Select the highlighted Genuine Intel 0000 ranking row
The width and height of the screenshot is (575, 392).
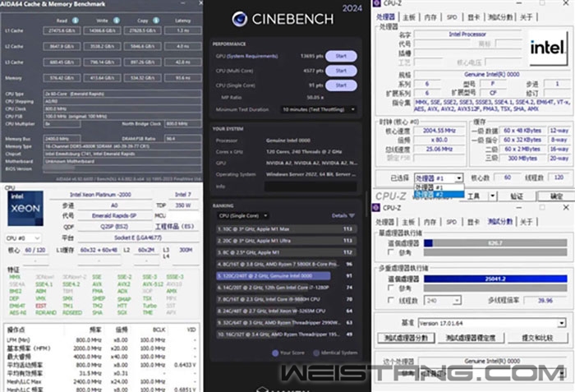coord(286,276)
